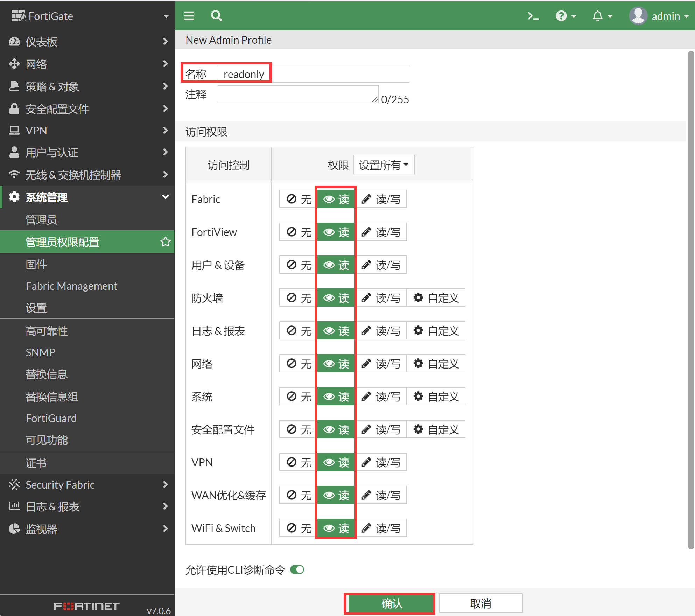Click the 注释 comment text box

coord(297,94)
